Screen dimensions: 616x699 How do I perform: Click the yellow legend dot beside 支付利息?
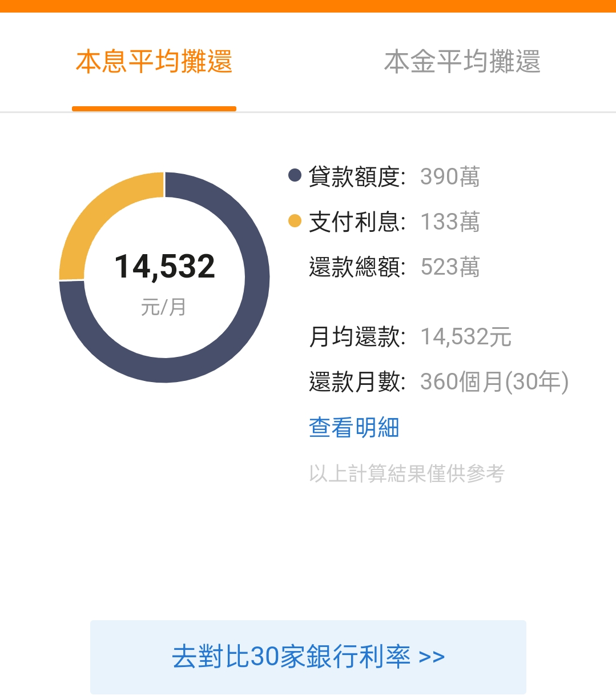pos(295,220)
